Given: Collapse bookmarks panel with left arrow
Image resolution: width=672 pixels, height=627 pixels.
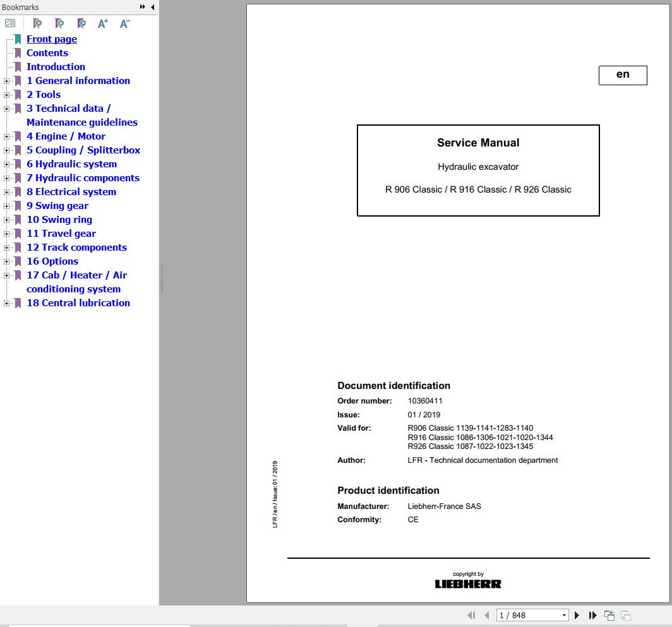Looking at the screenshot, I should tap(153, 7).
